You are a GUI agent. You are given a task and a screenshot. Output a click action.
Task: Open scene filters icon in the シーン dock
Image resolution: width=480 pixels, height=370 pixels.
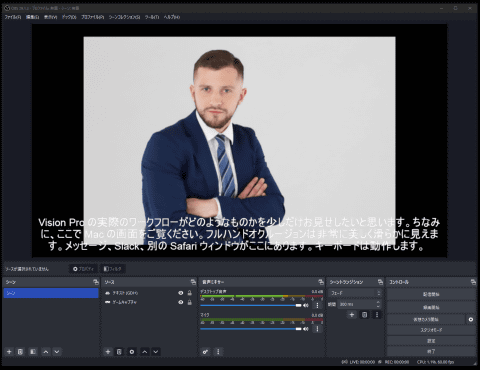[33, 352]
